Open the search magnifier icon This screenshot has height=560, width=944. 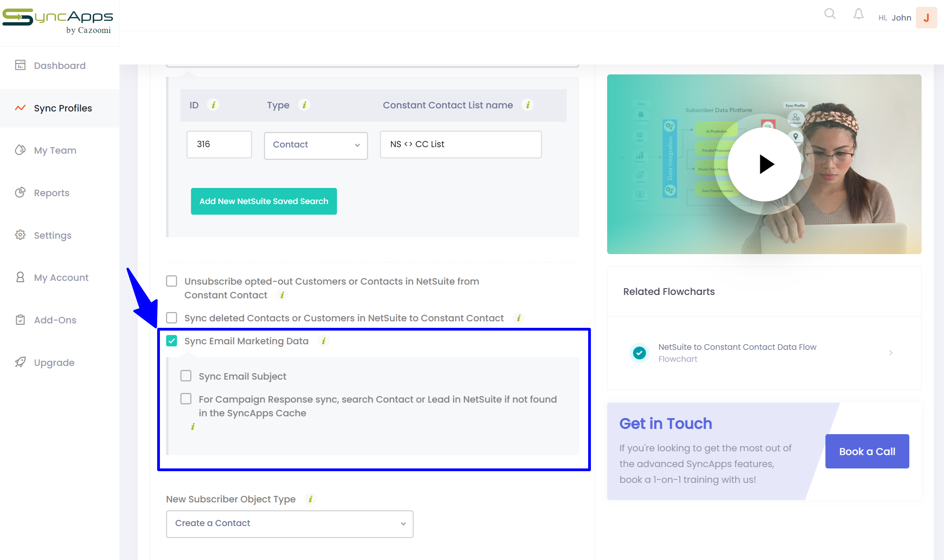(x=830, y=14)
